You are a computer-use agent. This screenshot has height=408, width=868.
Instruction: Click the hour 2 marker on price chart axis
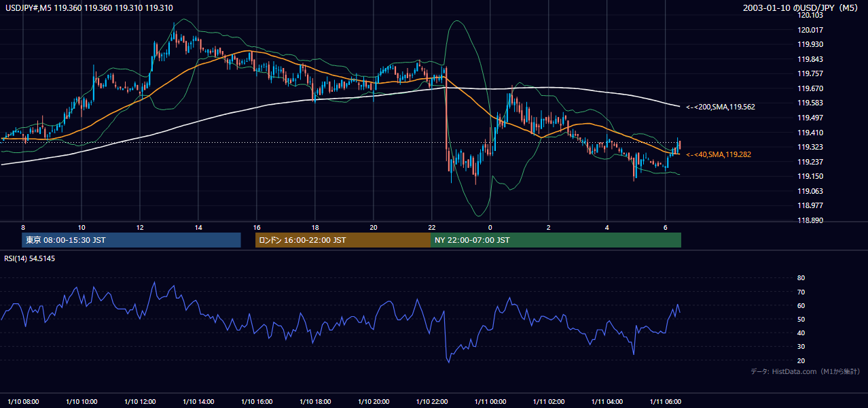(548, 227)
